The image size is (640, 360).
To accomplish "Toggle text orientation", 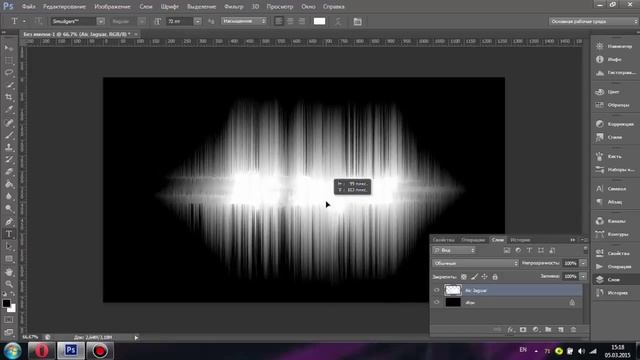I will pyautogui.click(x=38, y=21).
